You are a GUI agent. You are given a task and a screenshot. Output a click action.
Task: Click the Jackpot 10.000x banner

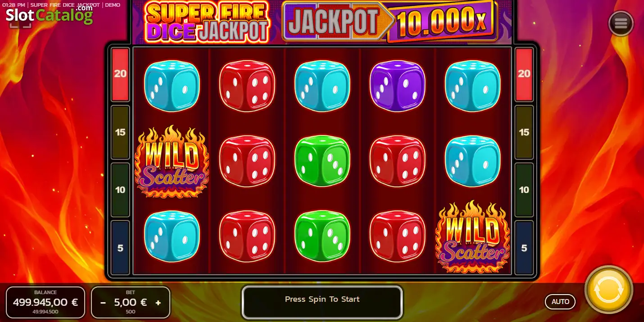(390, 21)
